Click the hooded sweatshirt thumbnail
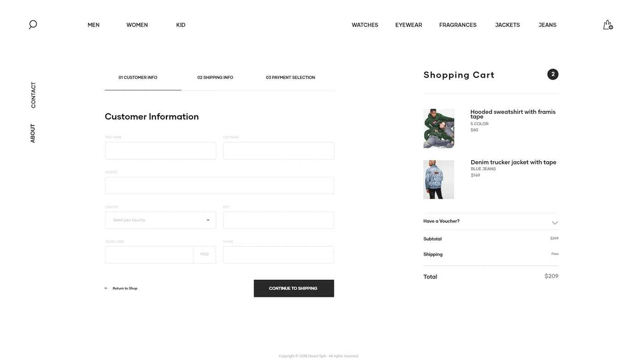The width and height of the screenshot is (644, 360). [x=438, y=128]
